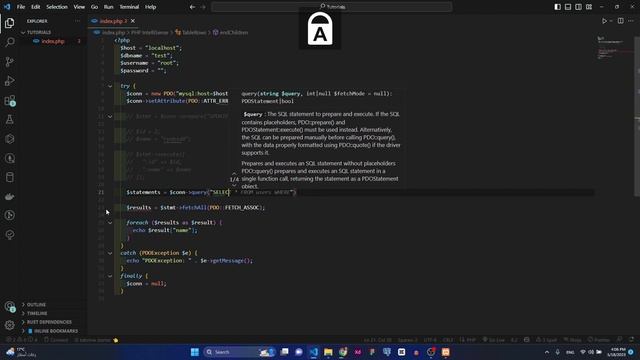This screenshot has height=360, width=640.
Task: Change the CRLF line ending setting
Action: coord(448,340)
